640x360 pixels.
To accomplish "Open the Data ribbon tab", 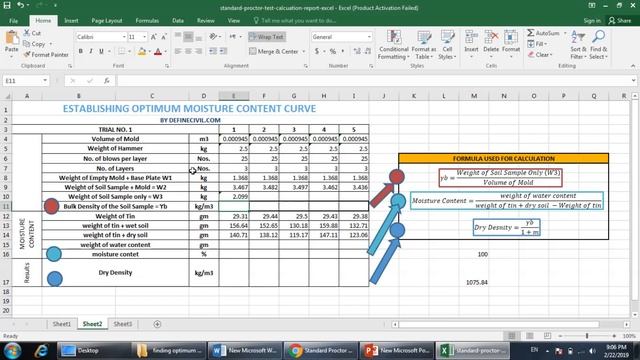I will coord(178,20).
